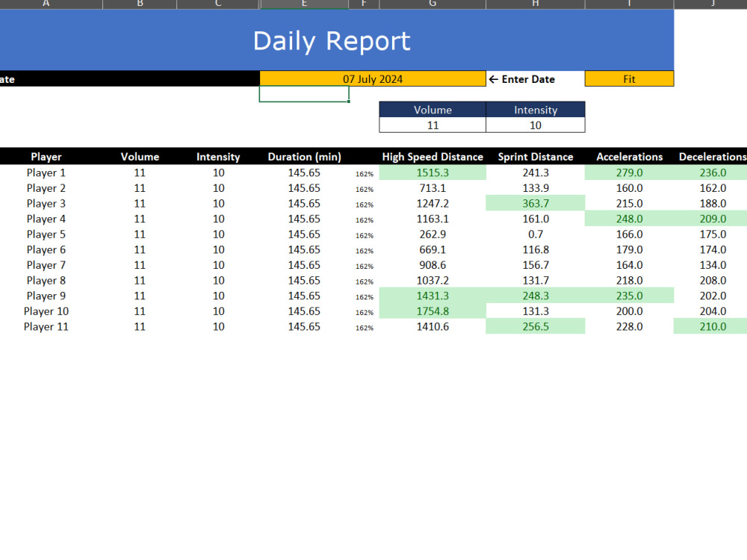Click the Intensity table column header
Image resolution: width=747 pixels, height=560 pixels.
218,157
